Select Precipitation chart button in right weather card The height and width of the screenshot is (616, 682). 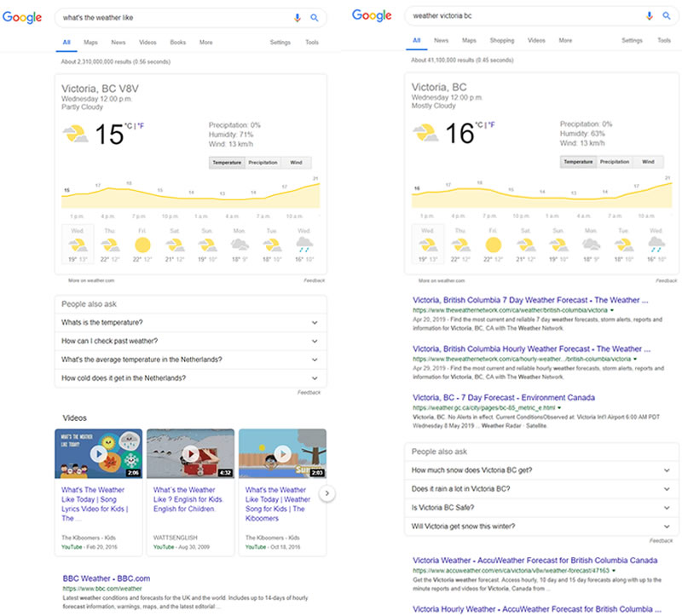[x=615, y=162]
